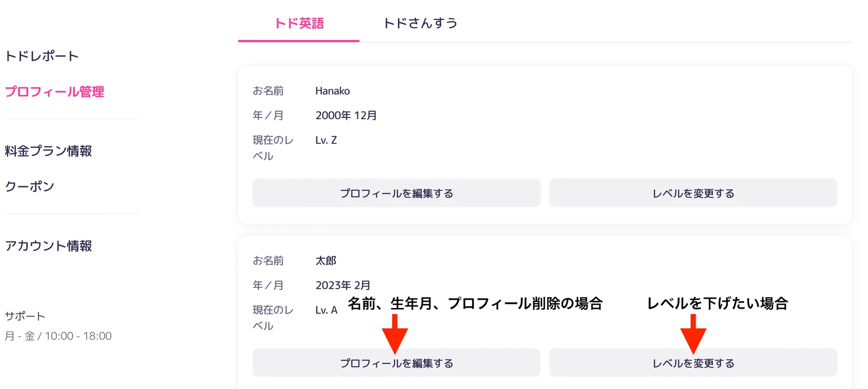Viewport: 868px width, 389px height.
Task: Click the Lv. Z level value
Action: 326,140
